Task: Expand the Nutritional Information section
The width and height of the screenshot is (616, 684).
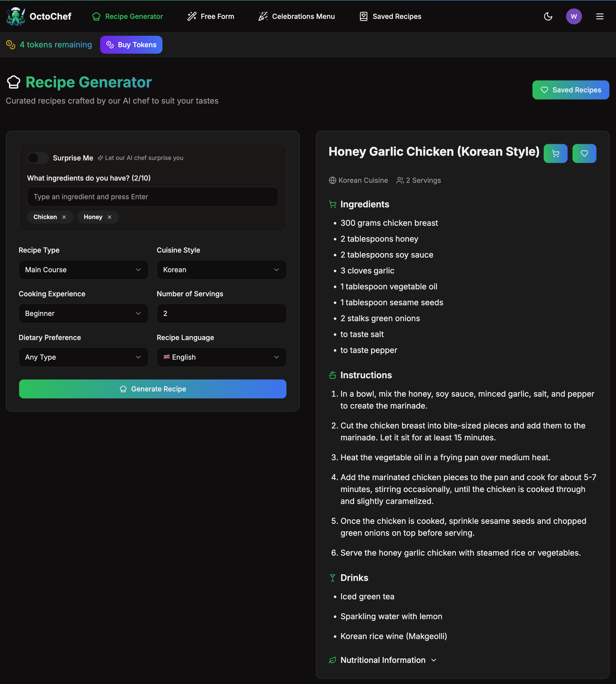Action: [383, 660]
